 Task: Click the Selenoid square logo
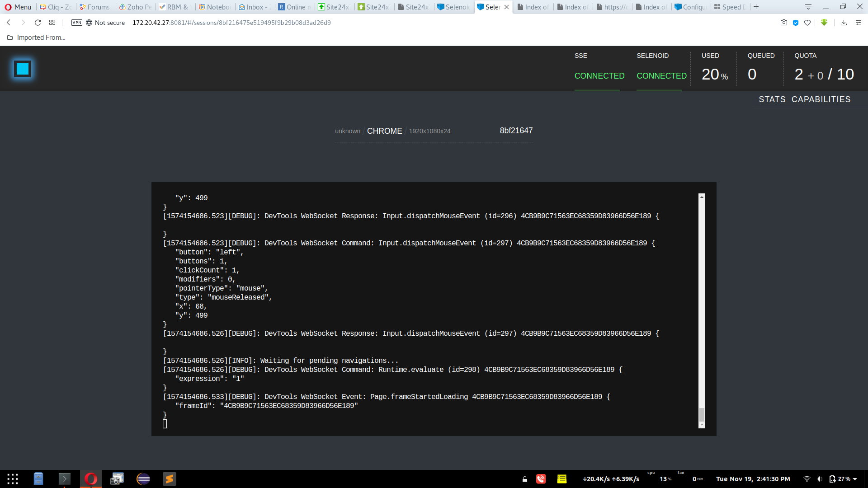tap(22, 69)
